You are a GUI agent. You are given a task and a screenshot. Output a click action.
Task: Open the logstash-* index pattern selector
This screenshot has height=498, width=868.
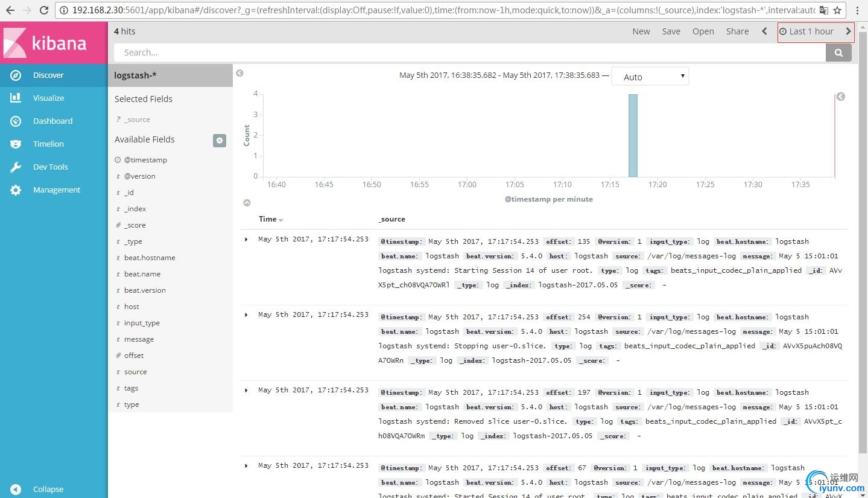coord(170,75)
